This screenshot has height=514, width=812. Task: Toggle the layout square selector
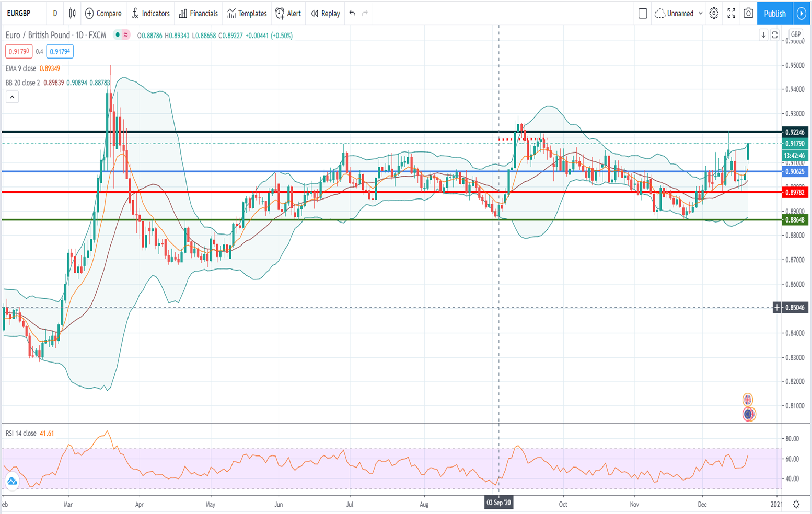pos(643,14)
